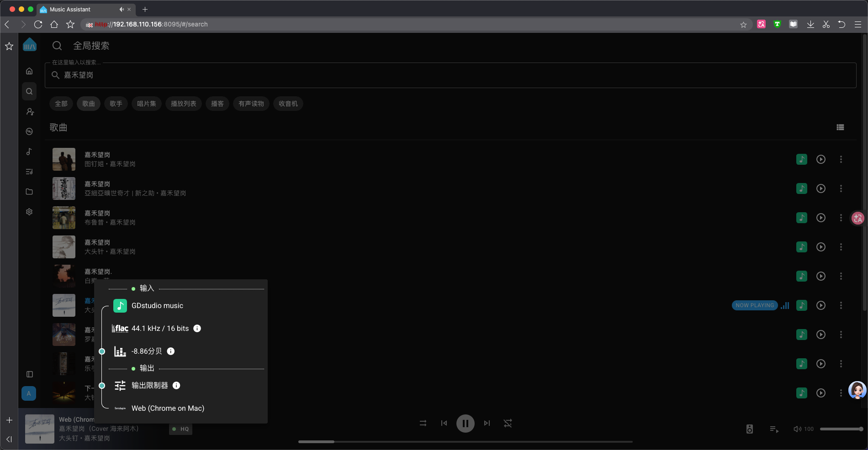Seek within the playback progress bar
Viewport: 868px width, 450px height.
coord(466,442)
